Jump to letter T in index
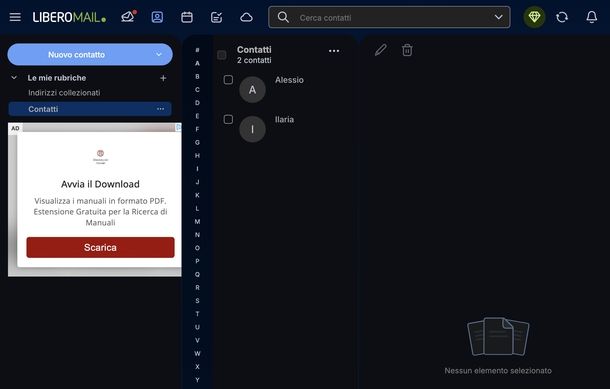The image size is (610, 389). [197, 314]
